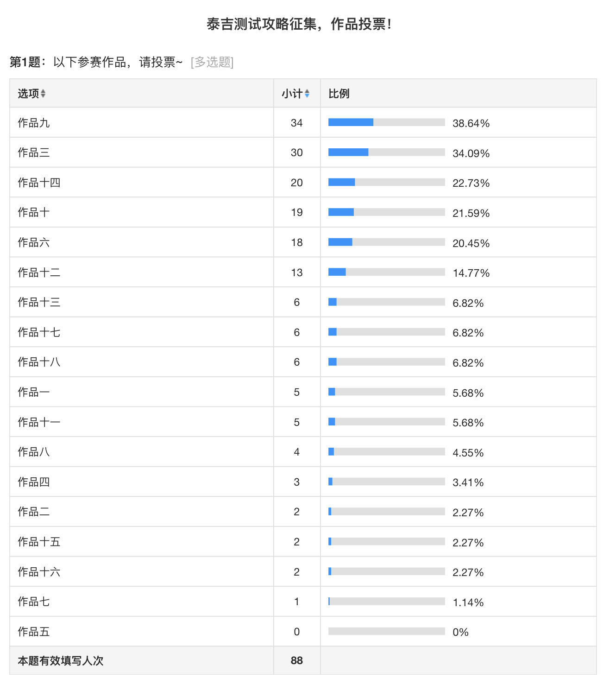Click the 20.45% bar for 作品六
The width and height of the screenshot is (616, 678).
click(x=387, y=242)
